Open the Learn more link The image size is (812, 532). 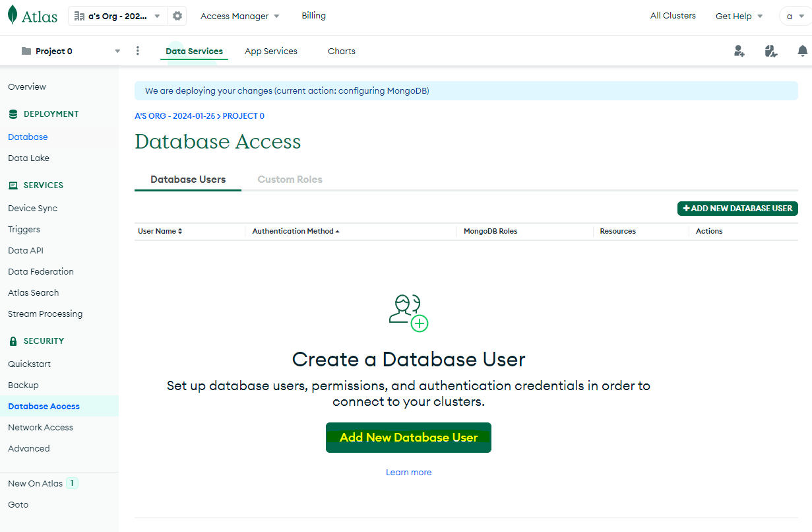pyautogui.click(x=408, y=472)
